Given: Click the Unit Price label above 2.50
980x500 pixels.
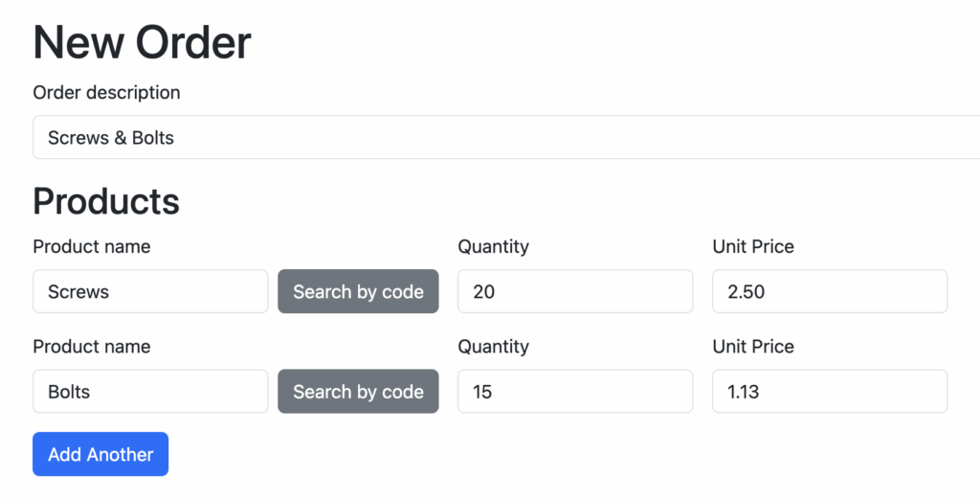Looking at the screenshot, I should point(753,246).
